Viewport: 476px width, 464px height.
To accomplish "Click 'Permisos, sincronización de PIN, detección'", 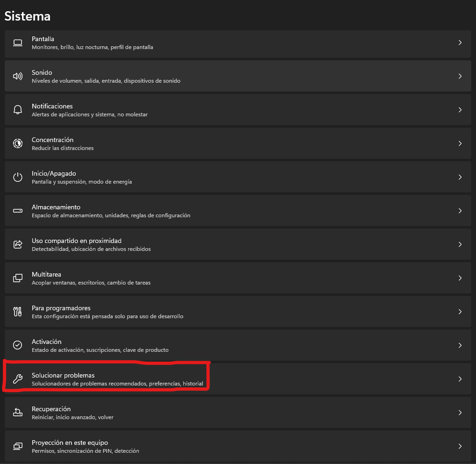I will (x=85, y=451).
